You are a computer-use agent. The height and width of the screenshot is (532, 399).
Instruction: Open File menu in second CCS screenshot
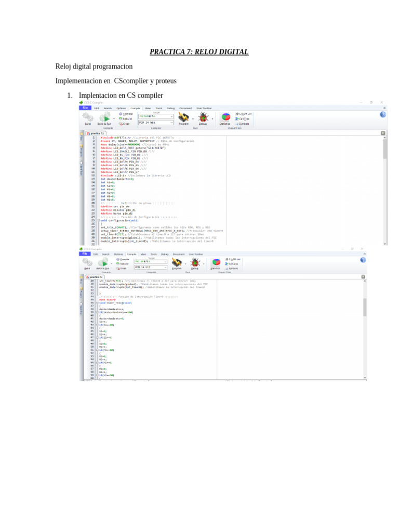click(85, 254)
